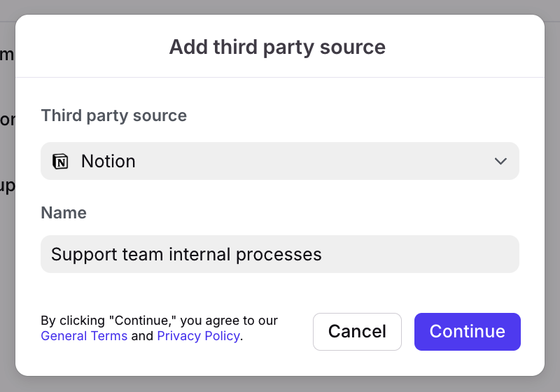Click the Notion logo icon in the selector
Image resolution: width=560 pixels, height=392 pixels.
(x=61, y=162)
